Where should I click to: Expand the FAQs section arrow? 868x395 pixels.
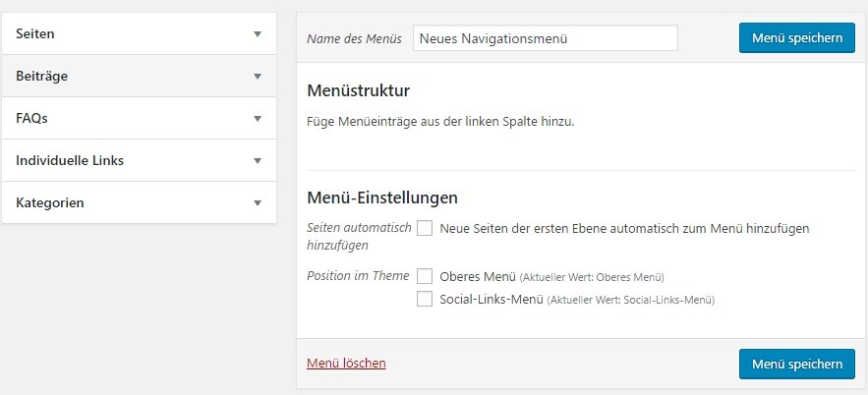(257, 118)
